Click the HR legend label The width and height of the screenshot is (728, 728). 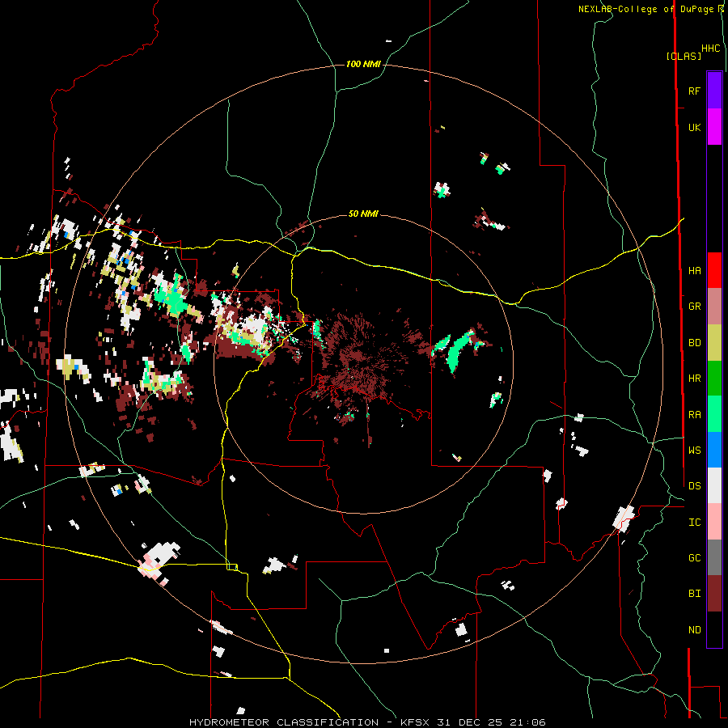pyautogui.click(x=694, y=379)
